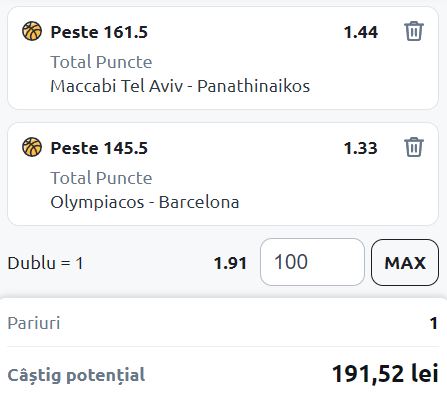Set the maximum stake with MAX
This screenshot has height=395, width=447.
405,262
